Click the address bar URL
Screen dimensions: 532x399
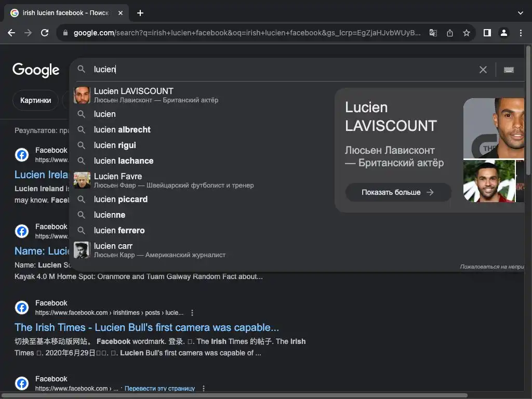[x=247, y=33]
